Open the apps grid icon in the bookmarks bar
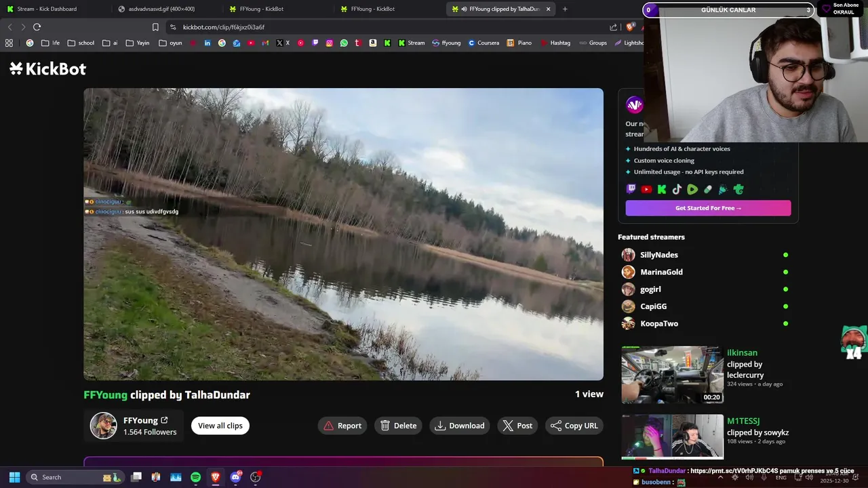The width and height of the screenshot is (868, 488). (9, 43)
